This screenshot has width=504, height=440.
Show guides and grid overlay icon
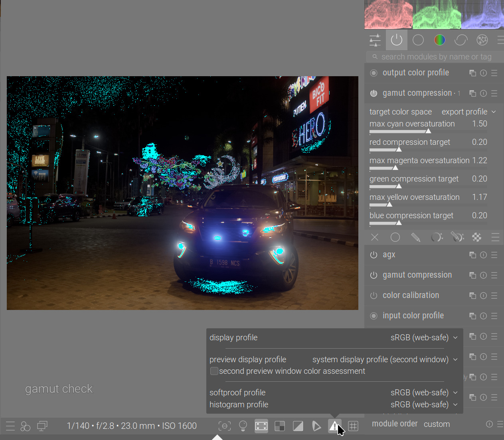pos(353,426)
